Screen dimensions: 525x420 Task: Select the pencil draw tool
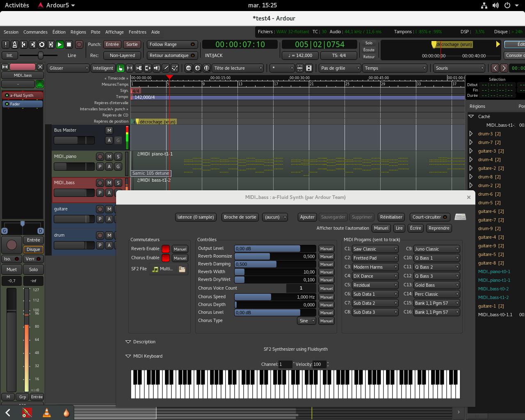(x=166, y=68)
